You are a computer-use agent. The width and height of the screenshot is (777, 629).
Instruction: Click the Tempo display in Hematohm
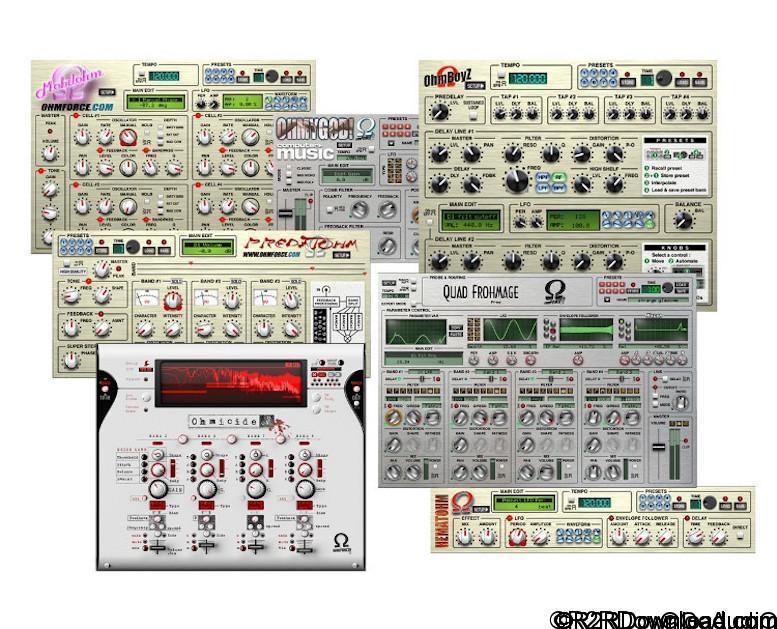(595, 503)
